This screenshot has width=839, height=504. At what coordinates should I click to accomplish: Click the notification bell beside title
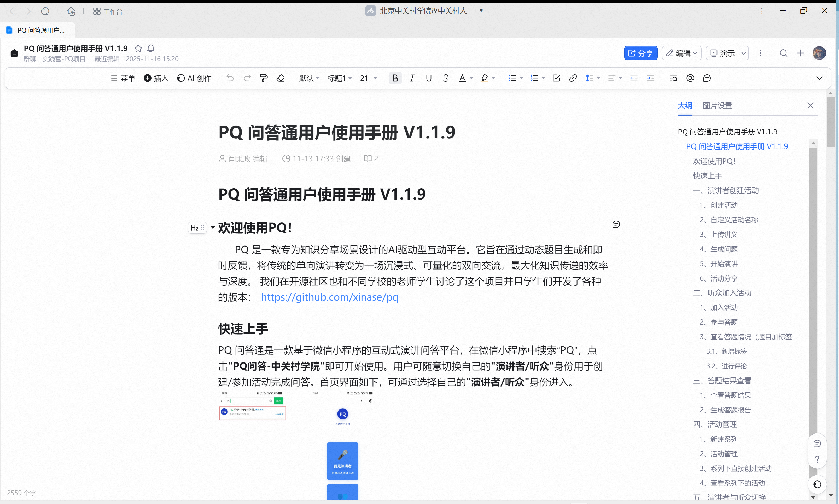[x=151, y=48]
